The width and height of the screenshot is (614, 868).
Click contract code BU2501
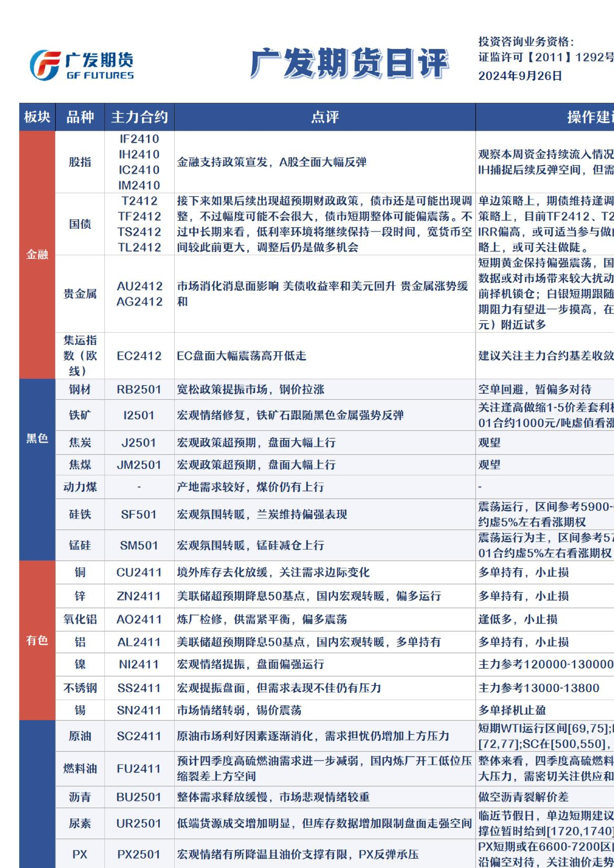tap(139, 797)
